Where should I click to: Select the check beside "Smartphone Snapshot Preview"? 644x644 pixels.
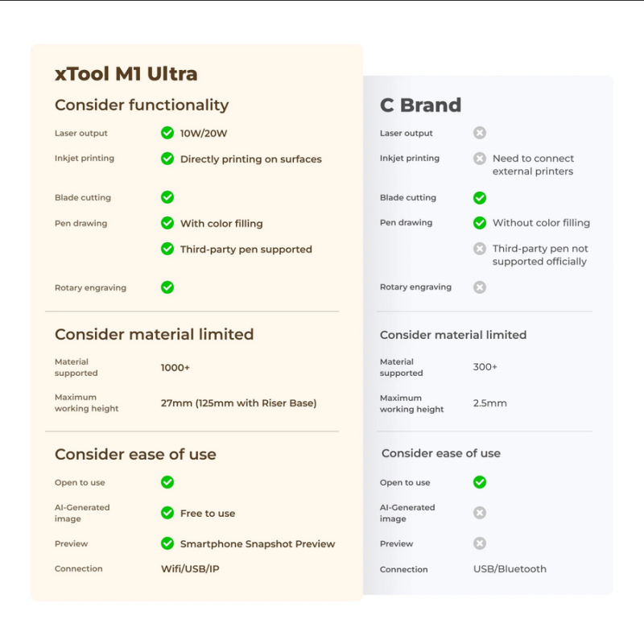tap(167, 543)
